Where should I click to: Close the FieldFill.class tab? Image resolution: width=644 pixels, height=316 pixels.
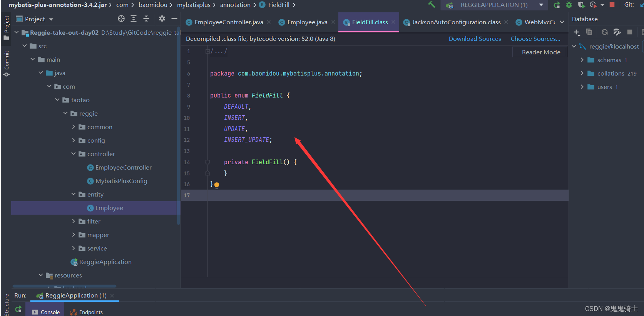(x=393, y=22)
